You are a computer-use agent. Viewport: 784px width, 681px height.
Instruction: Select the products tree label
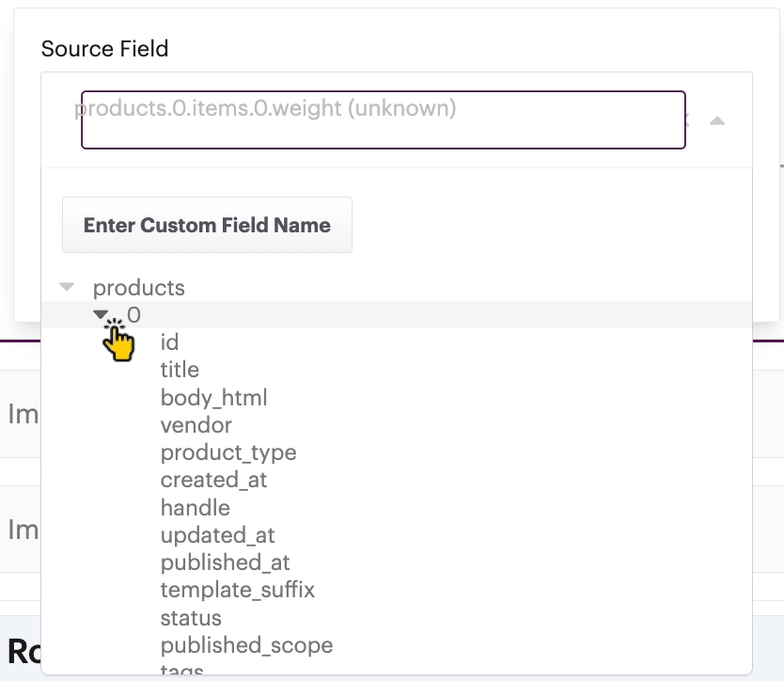coord(139,288)
